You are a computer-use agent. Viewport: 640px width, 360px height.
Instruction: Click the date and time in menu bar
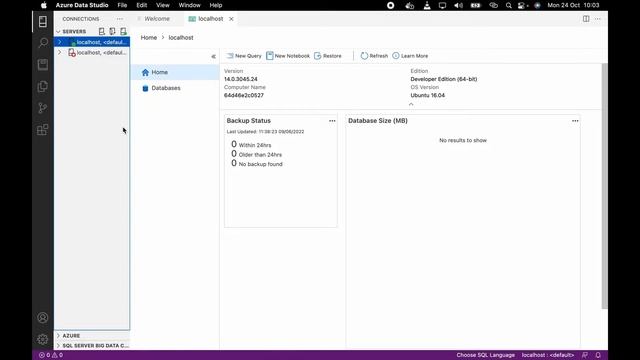[x=573, y=5]
